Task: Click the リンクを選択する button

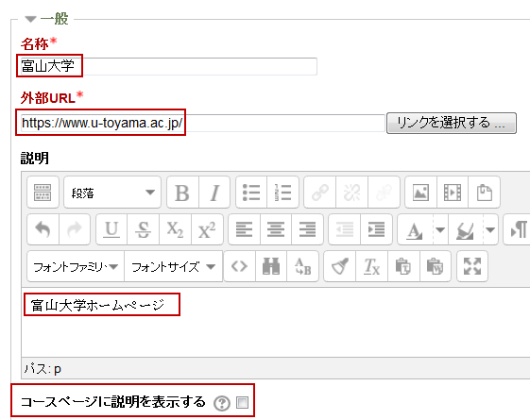Action: click(x=452, y=123)
